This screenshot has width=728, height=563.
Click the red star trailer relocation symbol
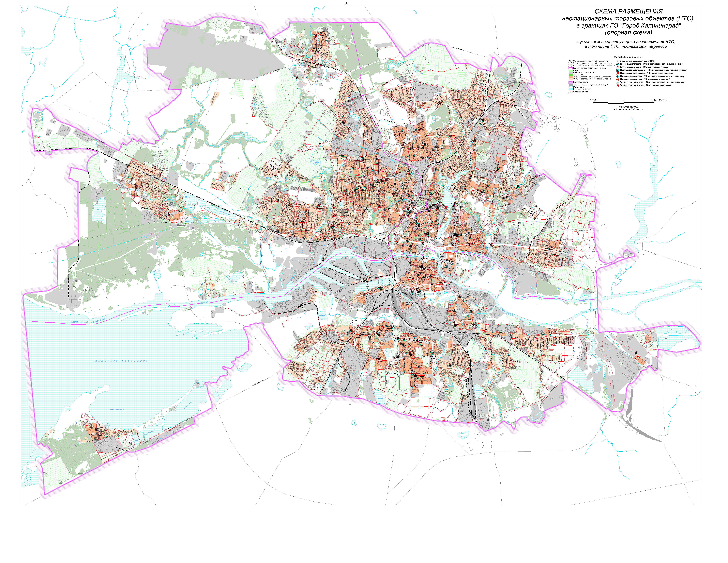tap(618, 85)
